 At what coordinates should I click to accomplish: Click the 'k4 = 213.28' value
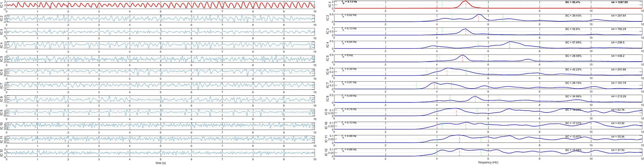click(619, 96)
